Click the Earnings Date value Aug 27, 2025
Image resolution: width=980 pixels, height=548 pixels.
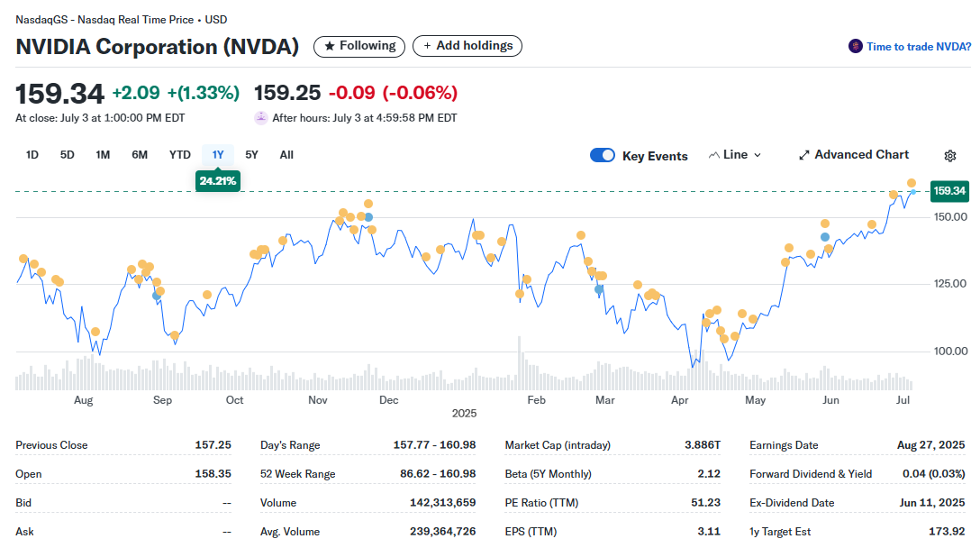point(930,444)
